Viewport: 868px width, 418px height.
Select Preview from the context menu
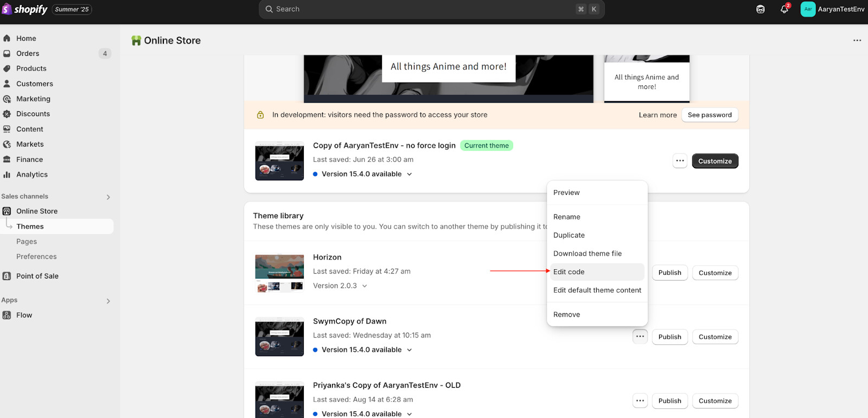tap(597, 193)
